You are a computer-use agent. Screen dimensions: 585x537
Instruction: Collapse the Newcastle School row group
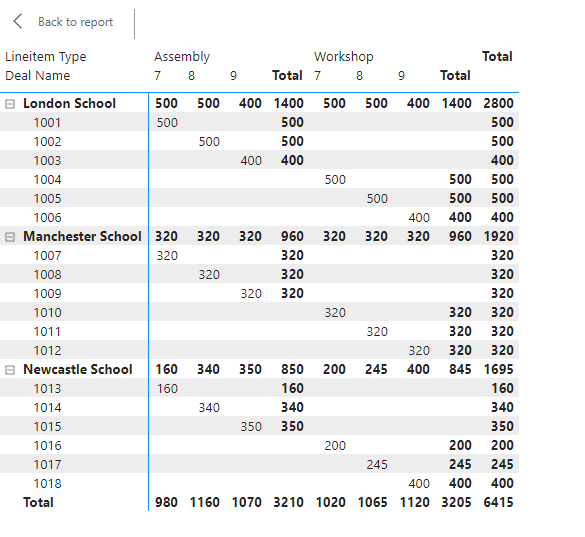[10, 370]
